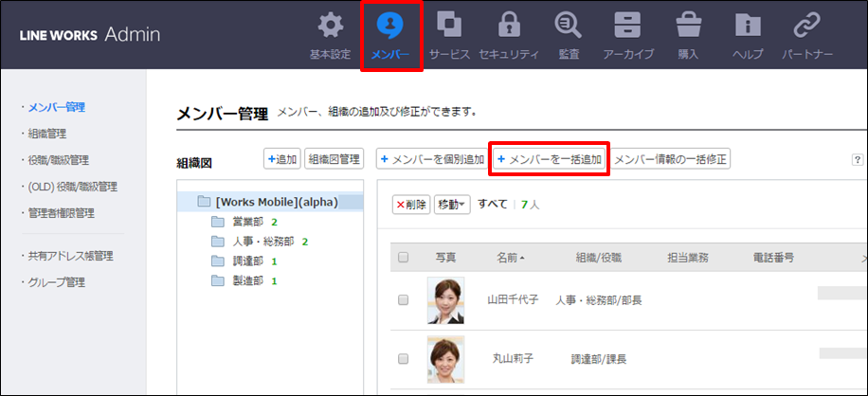This screenshot has width=868, height=396.
Task: Click the メンバーを一括追加 button
Action: click(x=549, y=159)
